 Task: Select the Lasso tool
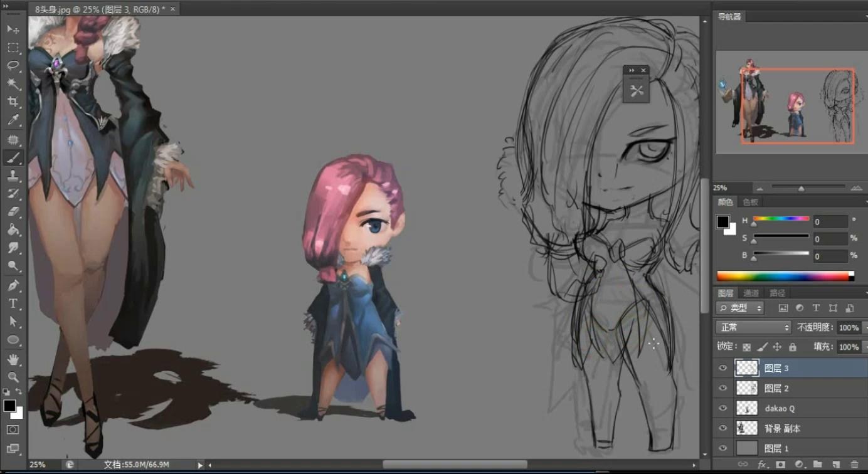tap(13, 66)
